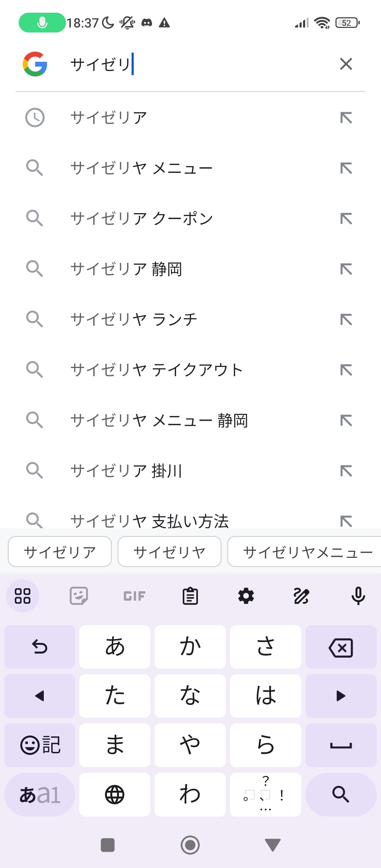Clear the search text with X button
Viewport: 381px width, 868px height.
[x=346, y=64]
